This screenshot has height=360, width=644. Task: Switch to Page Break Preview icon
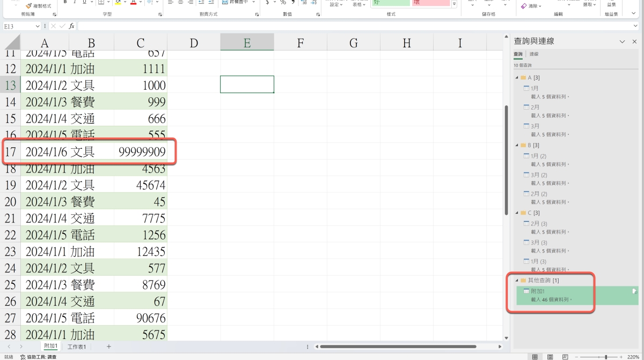pyautogui.click(x=565, y=357)
